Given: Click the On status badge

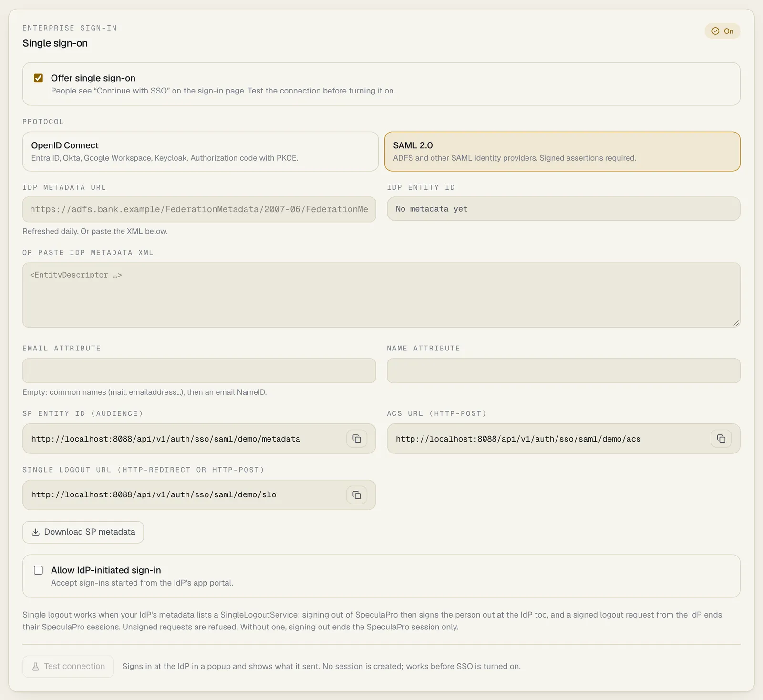Looking at the screenshot, I should [722, 31].
